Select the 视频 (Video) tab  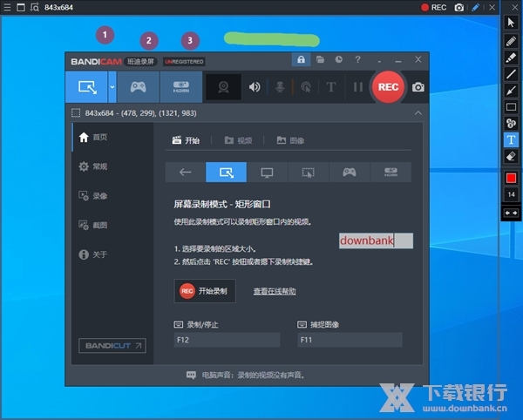[238, 140]
